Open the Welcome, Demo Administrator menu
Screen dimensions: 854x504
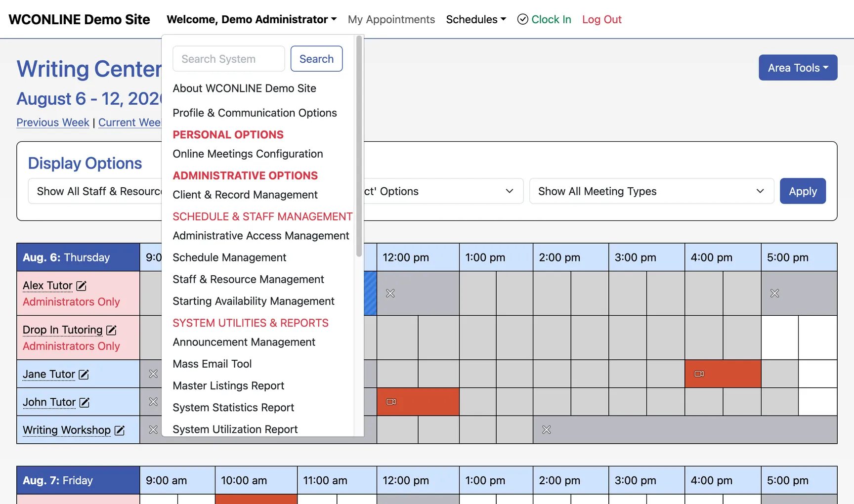[x=252, y=19]
